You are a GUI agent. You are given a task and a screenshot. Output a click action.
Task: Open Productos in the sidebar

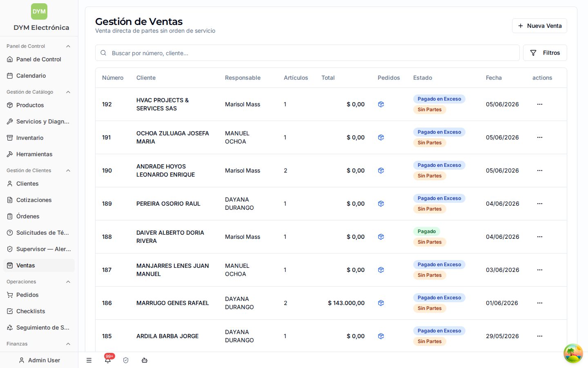click(39, 105)
